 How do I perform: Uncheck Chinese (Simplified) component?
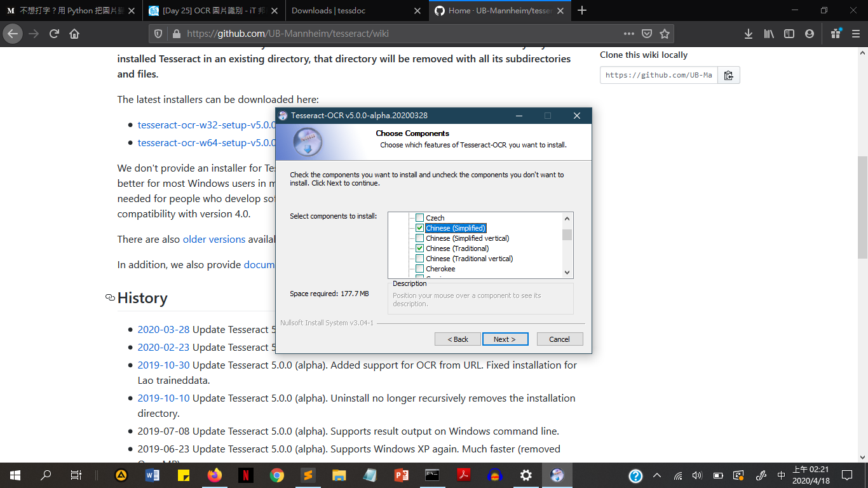click(419, 228)
